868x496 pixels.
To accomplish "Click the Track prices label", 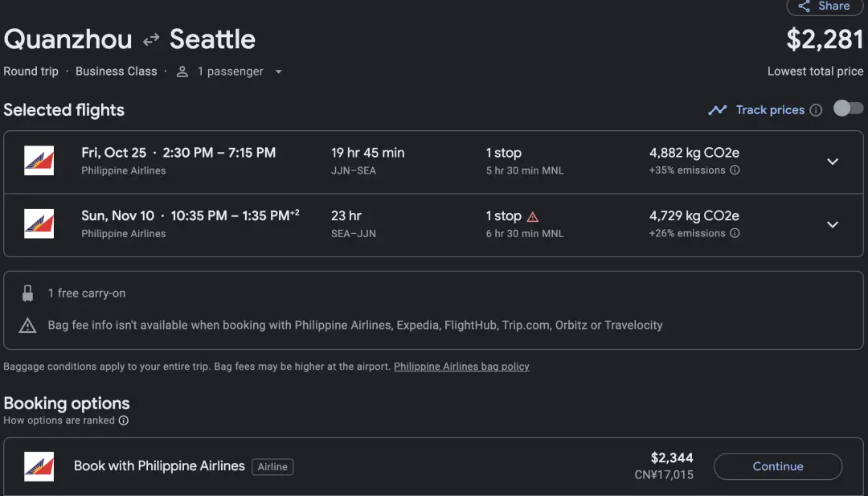I will click(x=770, y=110).
